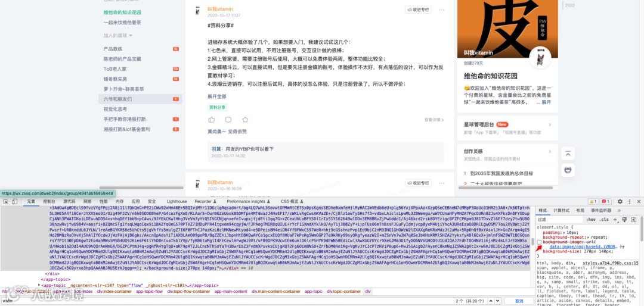Viewport: 644px width, 306px height.
Task: Click 展开全部 to expand the post
Action: click(x=217, y=96)
